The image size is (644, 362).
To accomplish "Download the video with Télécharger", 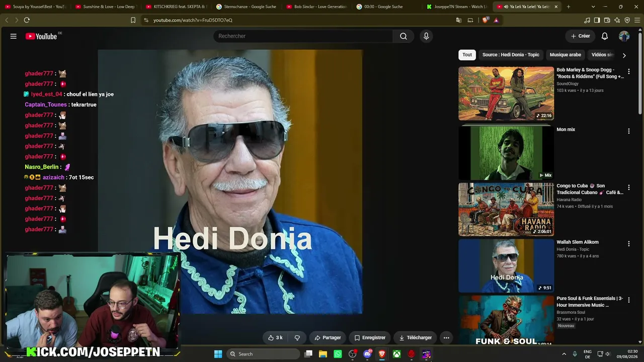I will click(x=415, y=338).
